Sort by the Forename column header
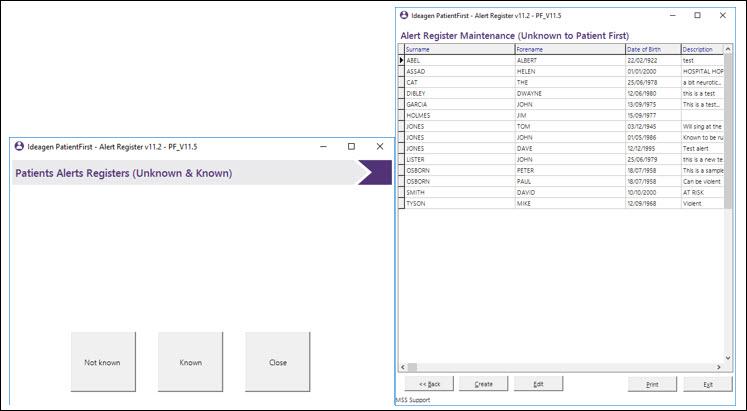Viewport: 747px width, 411px height. coord(570,49)
